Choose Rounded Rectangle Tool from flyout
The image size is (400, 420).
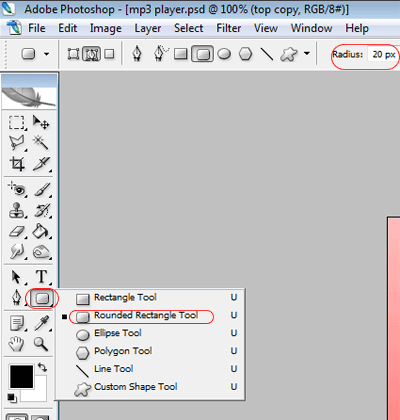point(151,316)
